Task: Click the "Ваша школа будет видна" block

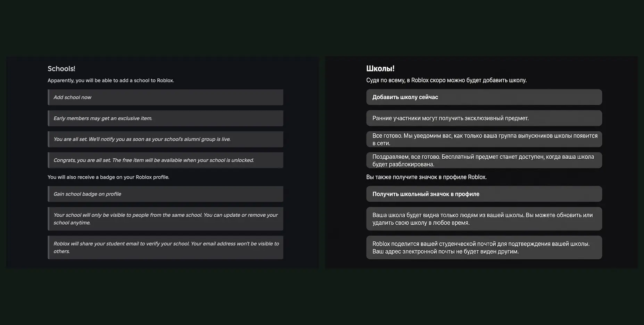Action: coord(484,219)
